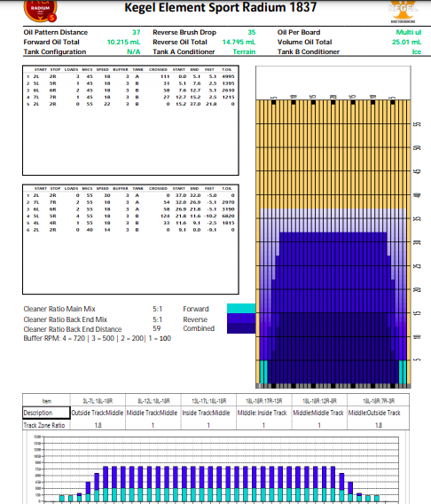Click the Reverse Oil Total value '14.795 mL'
431x504 pixels.
pyautogui.click(x=239, y=42)
